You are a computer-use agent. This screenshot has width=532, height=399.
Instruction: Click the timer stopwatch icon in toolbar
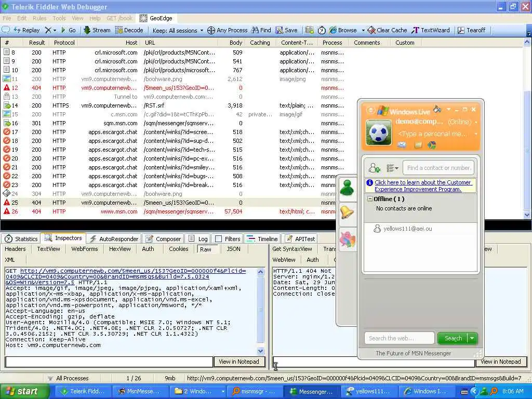click(322, 30)
